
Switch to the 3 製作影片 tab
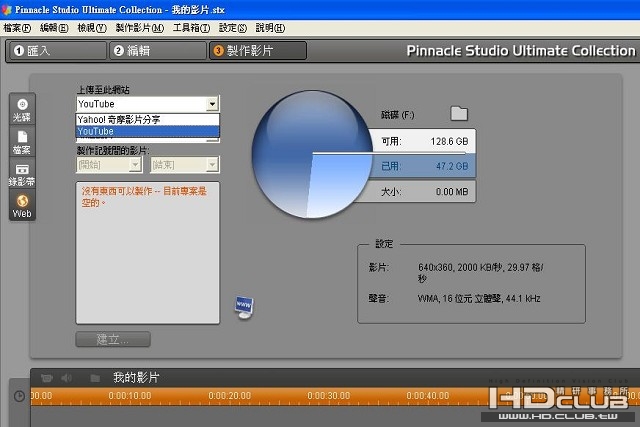[x=258, y=51]
